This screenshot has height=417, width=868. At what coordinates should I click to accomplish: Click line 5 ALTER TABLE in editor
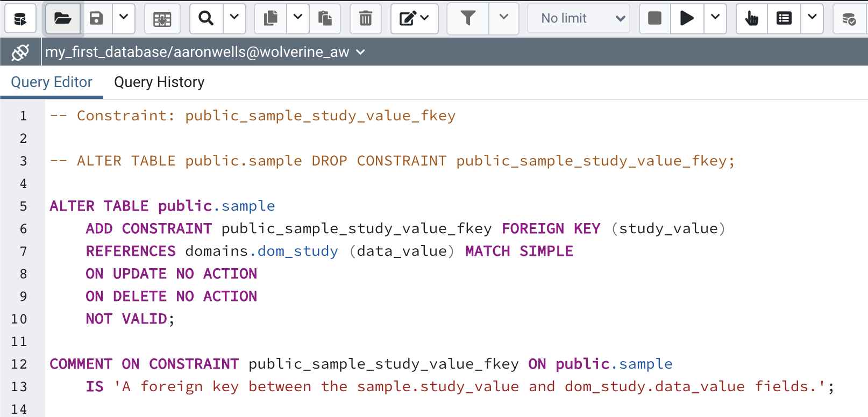pos(99,206)
